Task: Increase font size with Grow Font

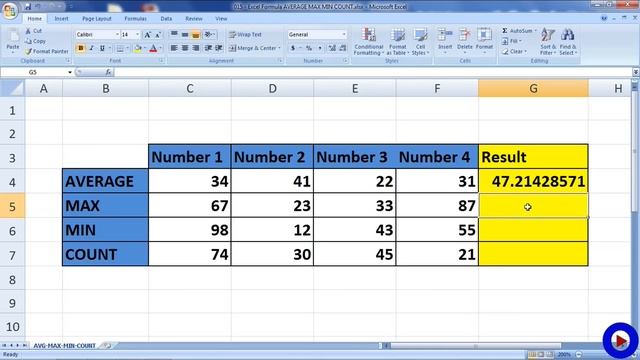Action: tap(148, 35)
